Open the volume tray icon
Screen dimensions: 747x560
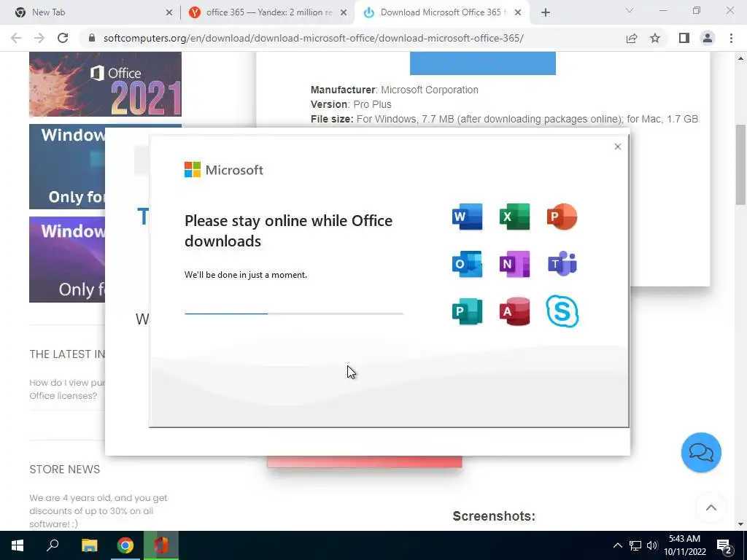click(x=652, y=545)
